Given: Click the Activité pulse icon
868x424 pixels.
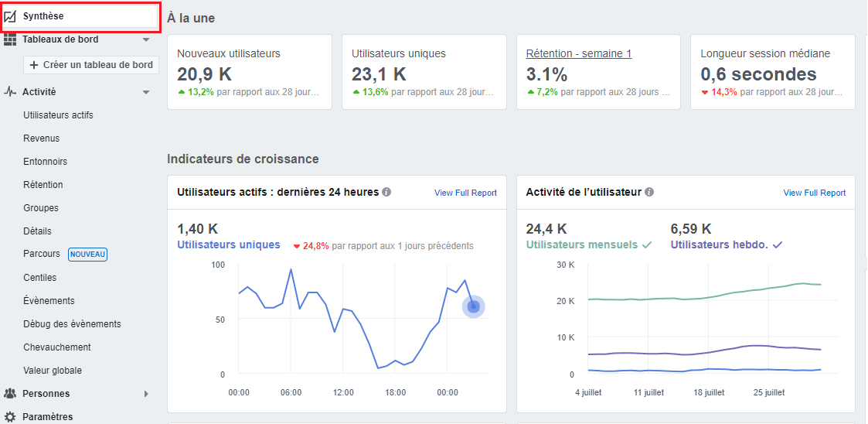Looking at the screenshot, I should (x=9, y=92).
